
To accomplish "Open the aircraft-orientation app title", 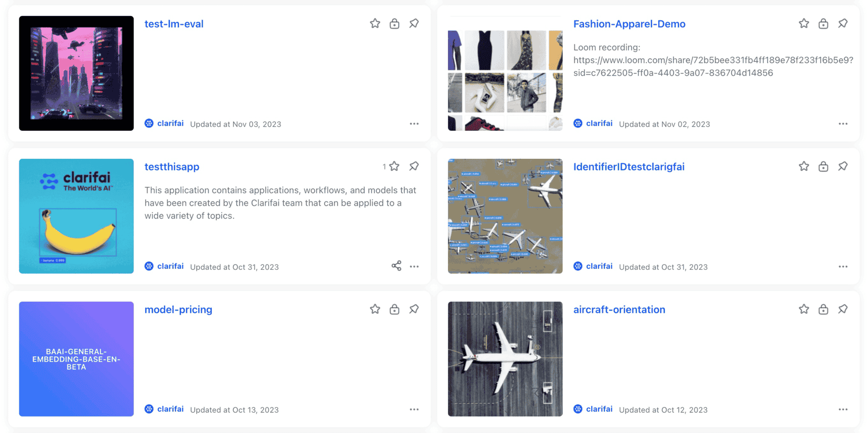I will pos(619,309).
